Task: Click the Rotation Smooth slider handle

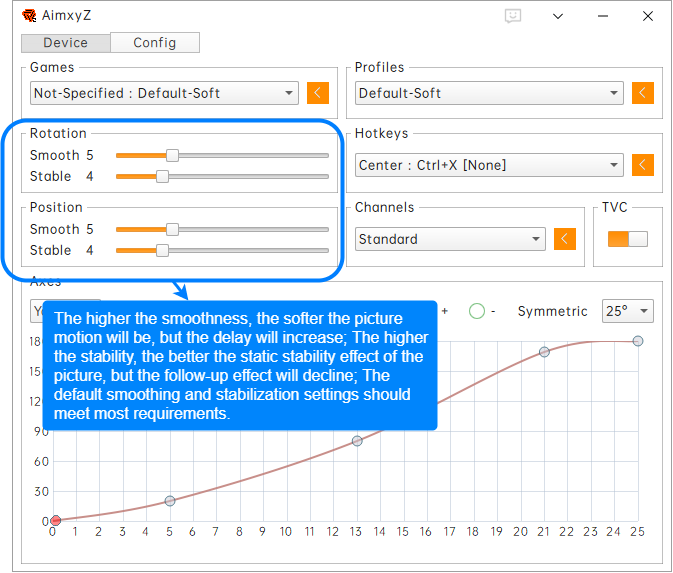Action: pyautogui.click(x=172, y=155)
